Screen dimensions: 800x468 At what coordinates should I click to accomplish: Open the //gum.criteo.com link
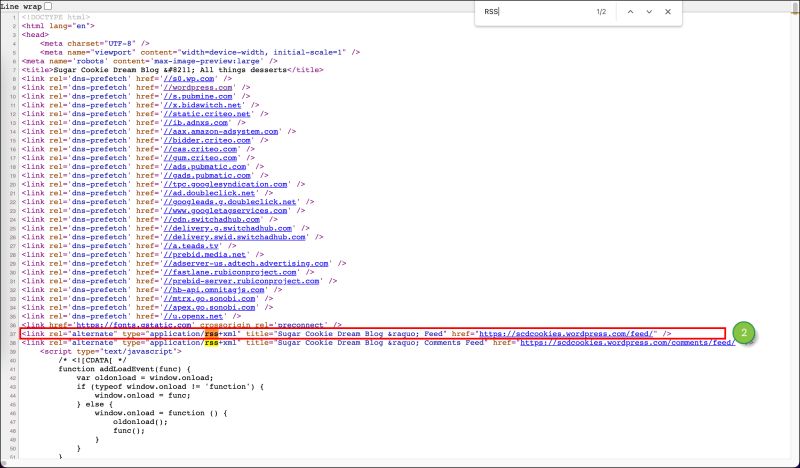point(200,158)
